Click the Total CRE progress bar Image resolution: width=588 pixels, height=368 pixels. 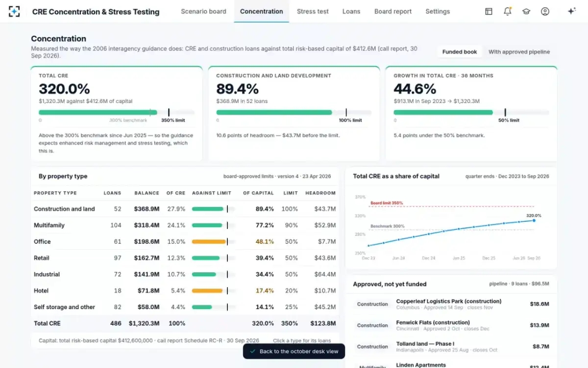117,112
